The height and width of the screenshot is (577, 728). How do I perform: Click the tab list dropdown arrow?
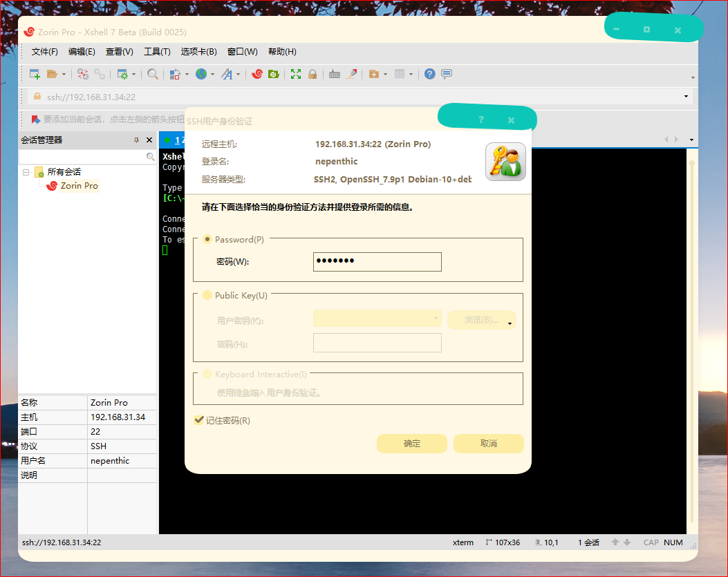691,140
